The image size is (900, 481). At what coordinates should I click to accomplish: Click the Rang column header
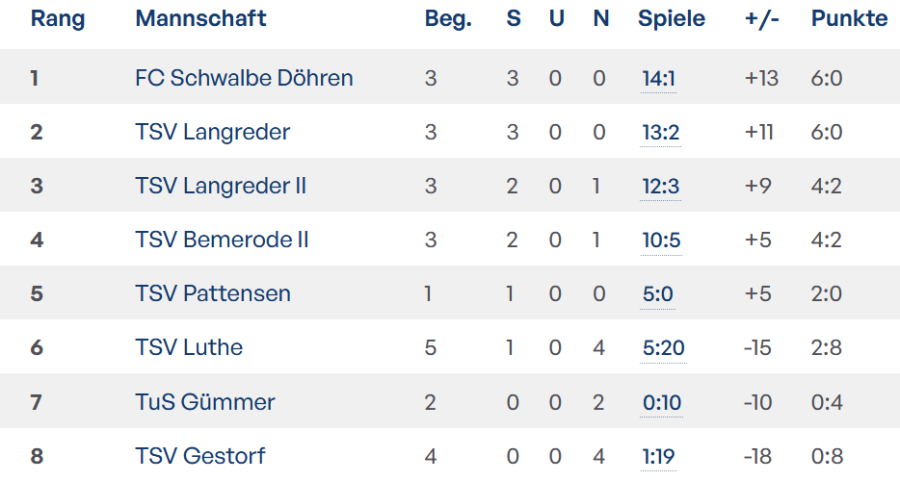point(58,19)
